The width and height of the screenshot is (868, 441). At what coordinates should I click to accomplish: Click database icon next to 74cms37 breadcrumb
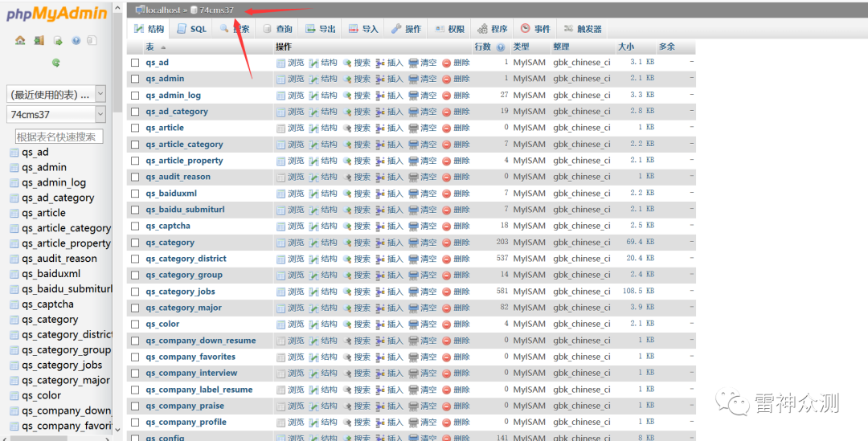tap(194, 10)
